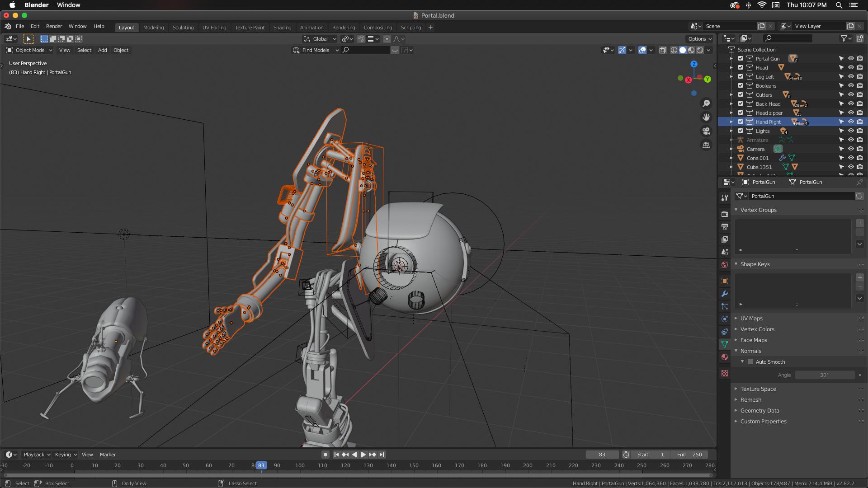The height and width of the screenshot is (488, 868).
Task: Open the Modifiers wrench tab
Action: [725, 293]
